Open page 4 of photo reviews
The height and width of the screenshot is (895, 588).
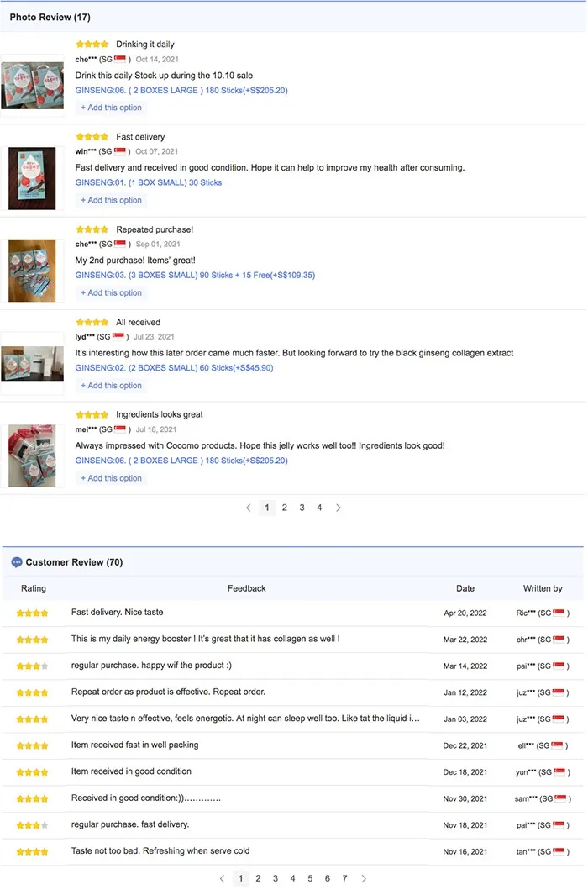point(319,508)
